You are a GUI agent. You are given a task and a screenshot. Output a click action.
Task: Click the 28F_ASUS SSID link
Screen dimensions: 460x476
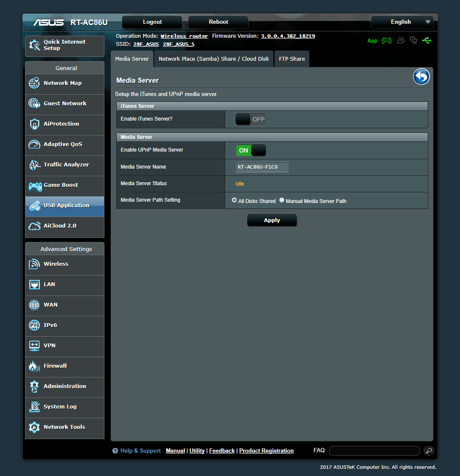click(x=146, y=44)
